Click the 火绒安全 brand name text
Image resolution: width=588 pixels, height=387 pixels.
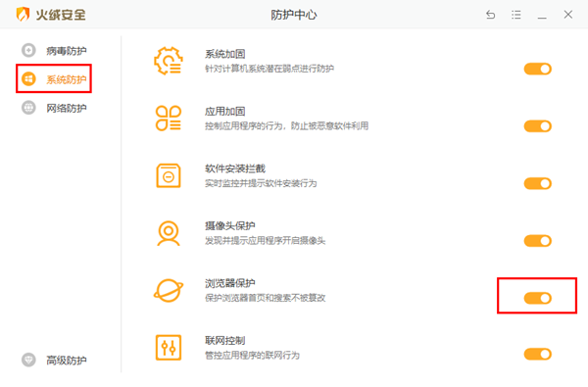[x=61, y=15]
